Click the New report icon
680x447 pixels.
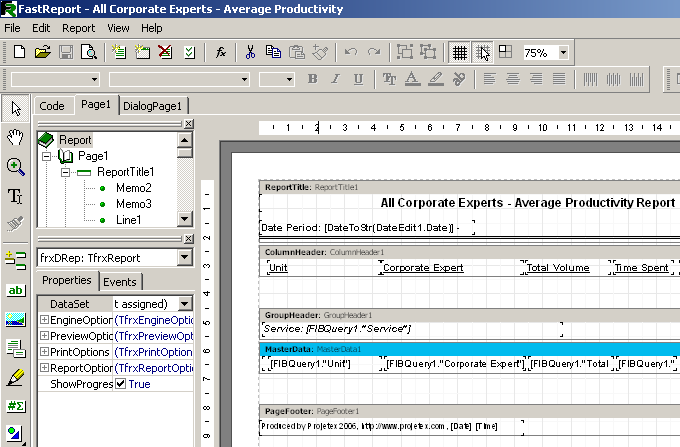(17, 52)
